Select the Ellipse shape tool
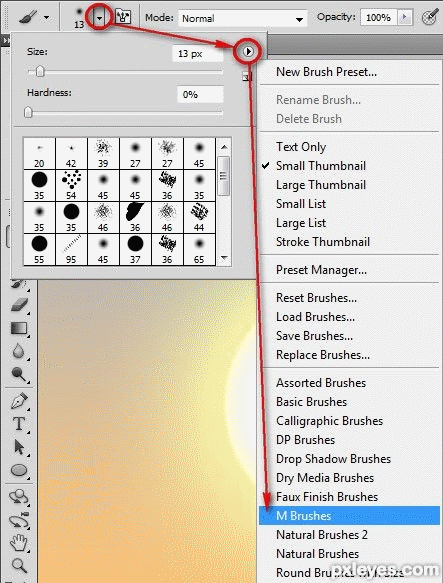 tap(19, 470)
